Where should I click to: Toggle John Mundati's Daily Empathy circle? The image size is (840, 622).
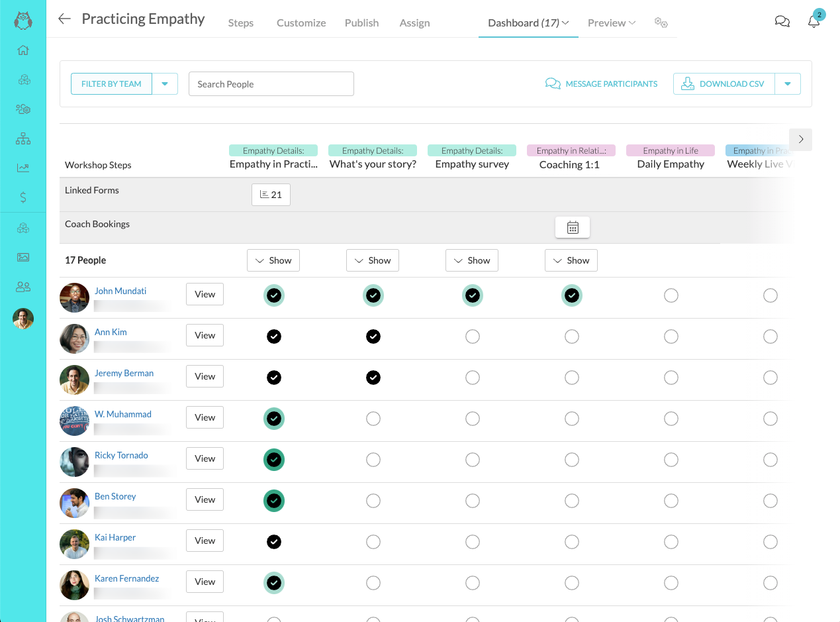click(x=671, y=295)
